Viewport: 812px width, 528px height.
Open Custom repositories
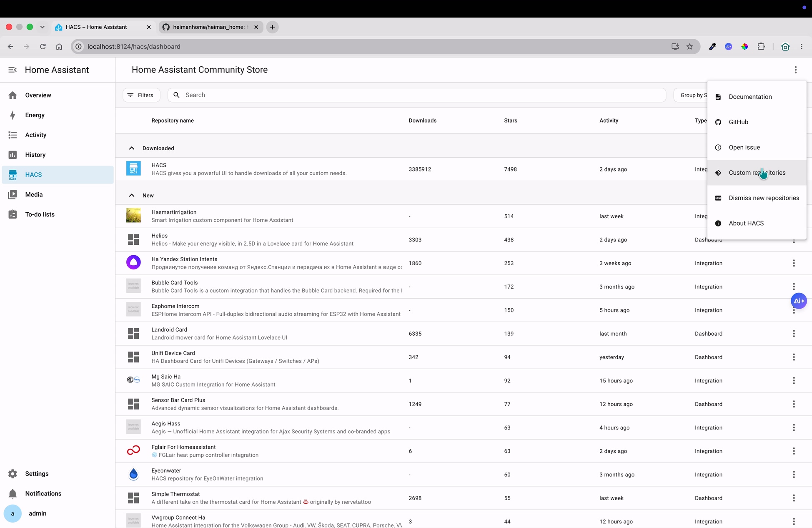[757, 173]
